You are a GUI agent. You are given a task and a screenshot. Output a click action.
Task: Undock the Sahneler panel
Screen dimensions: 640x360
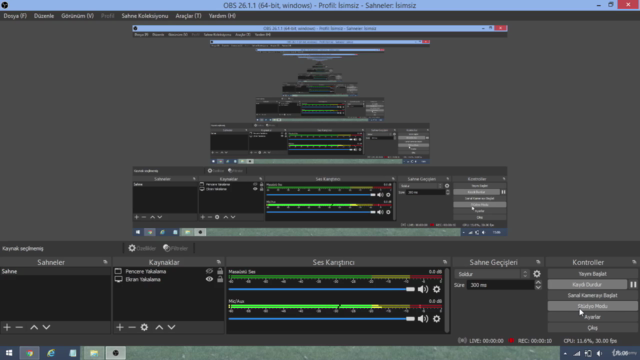(105, 262)
